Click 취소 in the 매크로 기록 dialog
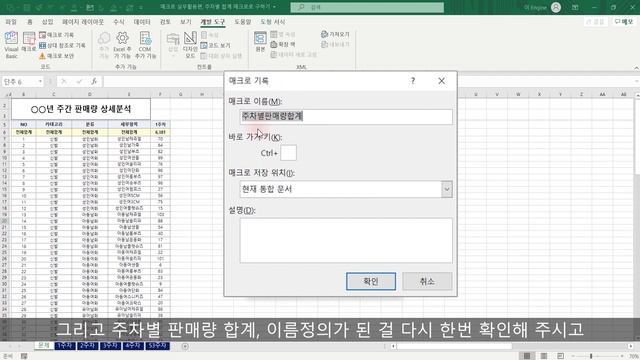 coord(427,281)
